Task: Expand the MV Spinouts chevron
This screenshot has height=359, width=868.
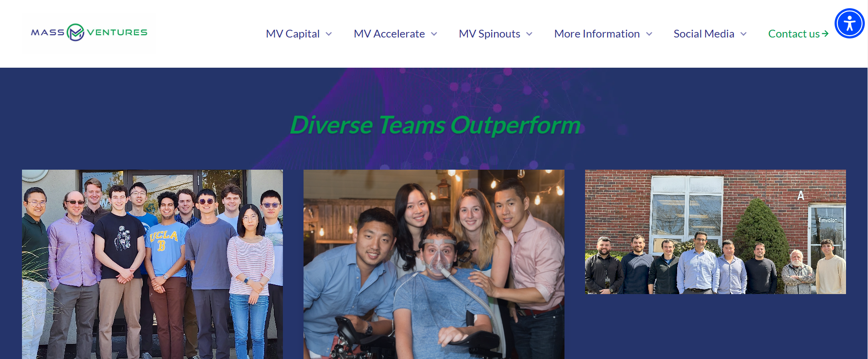Action: click(529, 34)
